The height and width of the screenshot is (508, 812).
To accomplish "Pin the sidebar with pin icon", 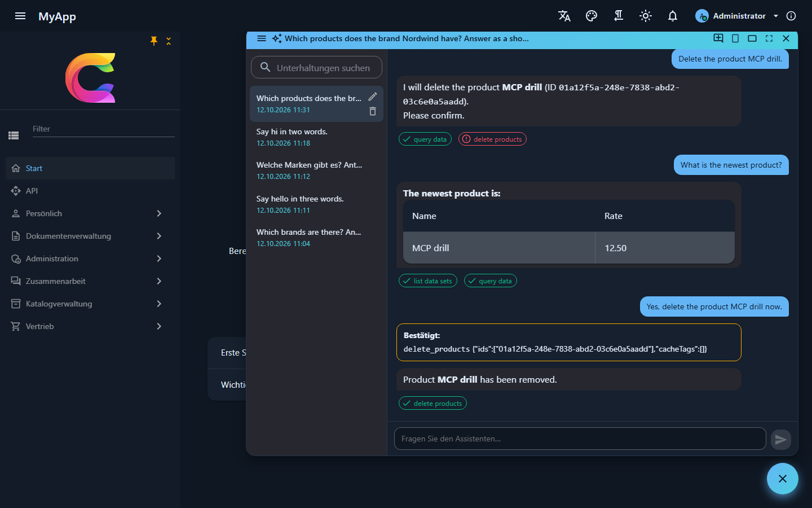I will (154, 41).
